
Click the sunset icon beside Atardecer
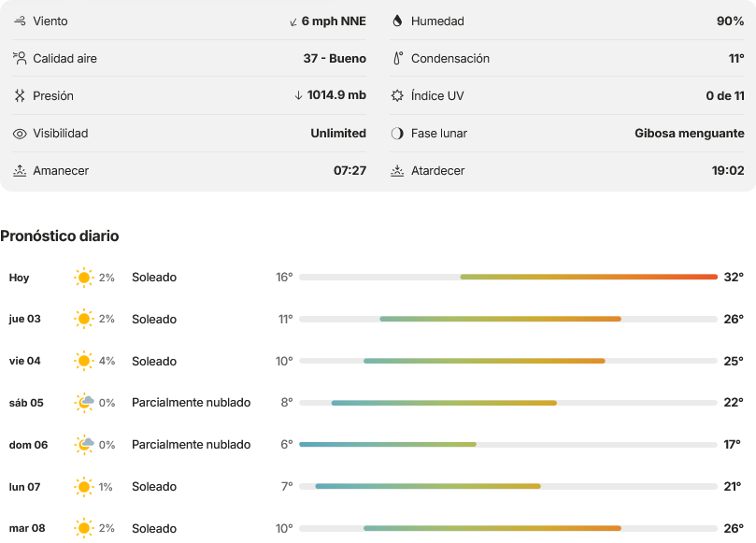point(397,171)
